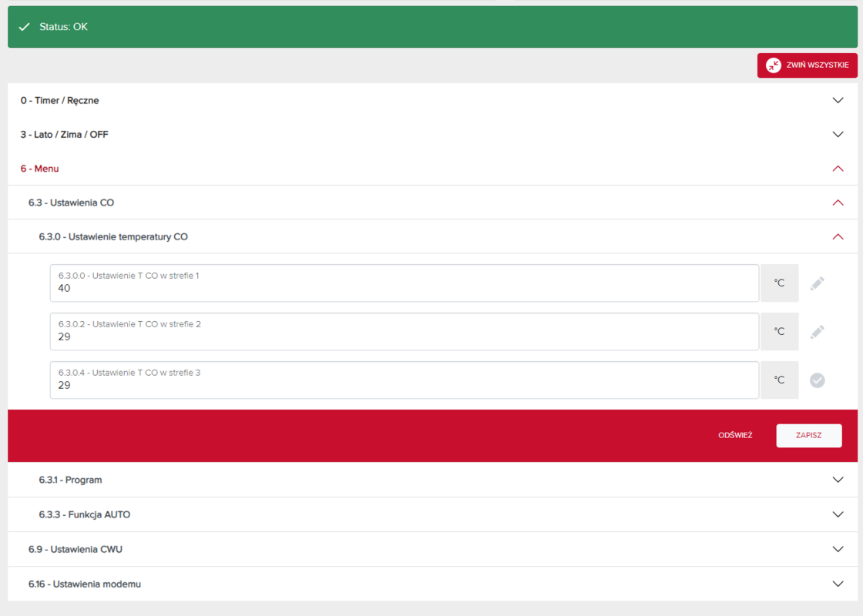
Task: Expand chevron for 3 - Lato / Zima / OFF
Action: tap(838, 135)
